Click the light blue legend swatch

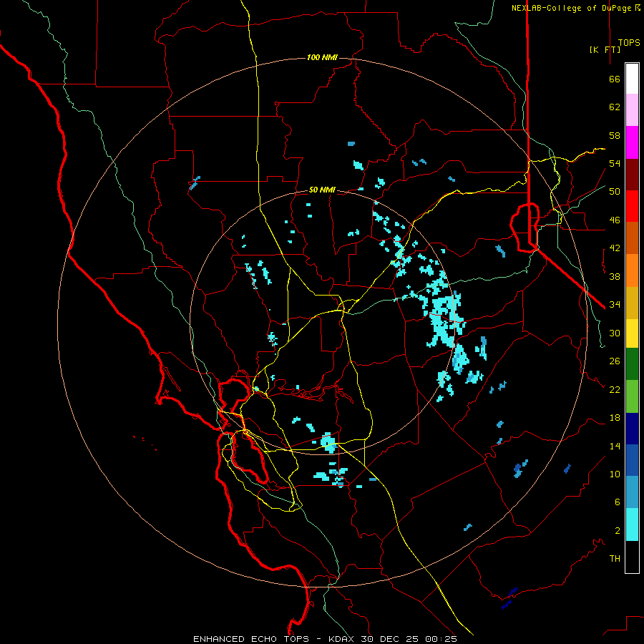(632, 492)
